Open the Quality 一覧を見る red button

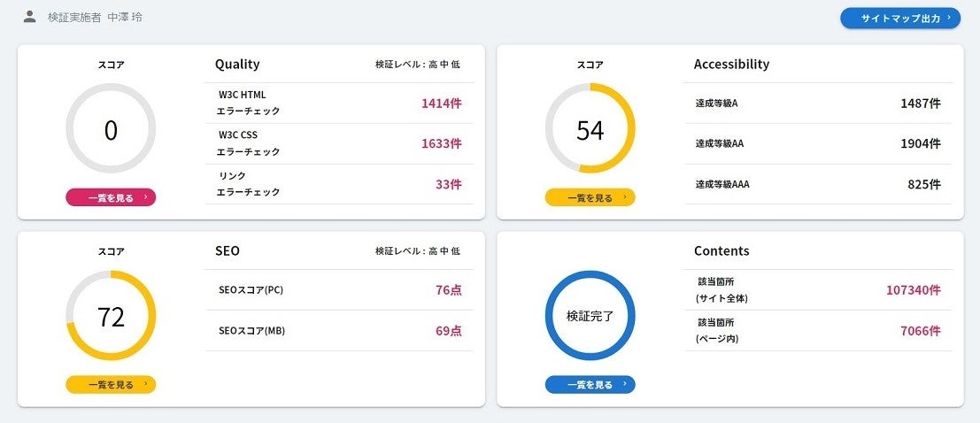click(111, 197)
